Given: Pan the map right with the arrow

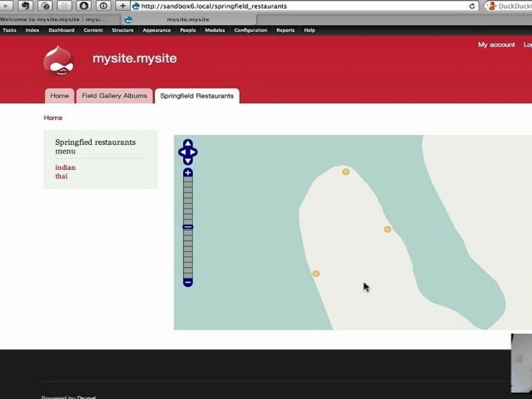Looking at the screenshot, I should tap(193, 152).
